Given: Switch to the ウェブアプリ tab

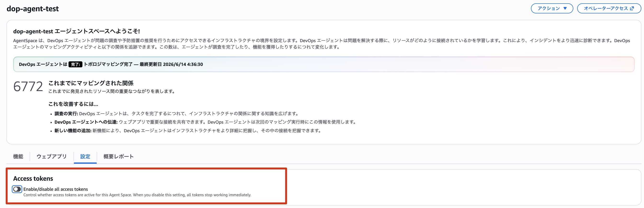Looking at the screenshot, I should click(x=52, y=156).
